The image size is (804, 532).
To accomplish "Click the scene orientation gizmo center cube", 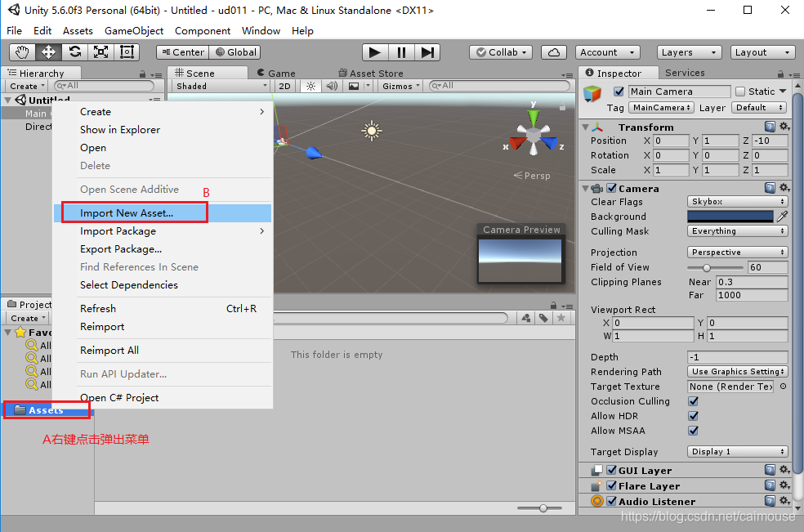I will [x=534, y=136].
